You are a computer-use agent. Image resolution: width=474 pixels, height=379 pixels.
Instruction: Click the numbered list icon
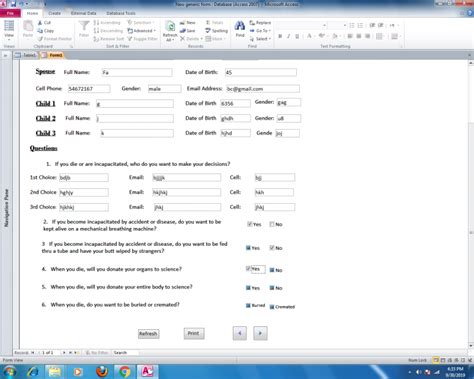[x=360, y=25]
